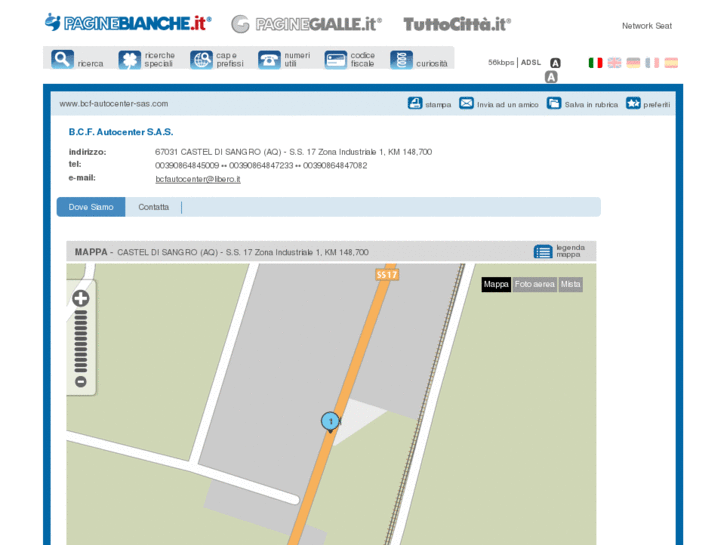Click the Invia ad un amico envelope icon

(x=466, y=103)
